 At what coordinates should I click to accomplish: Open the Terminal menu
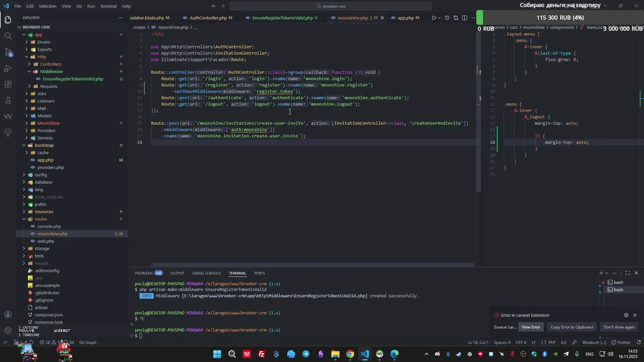(108, 6)
